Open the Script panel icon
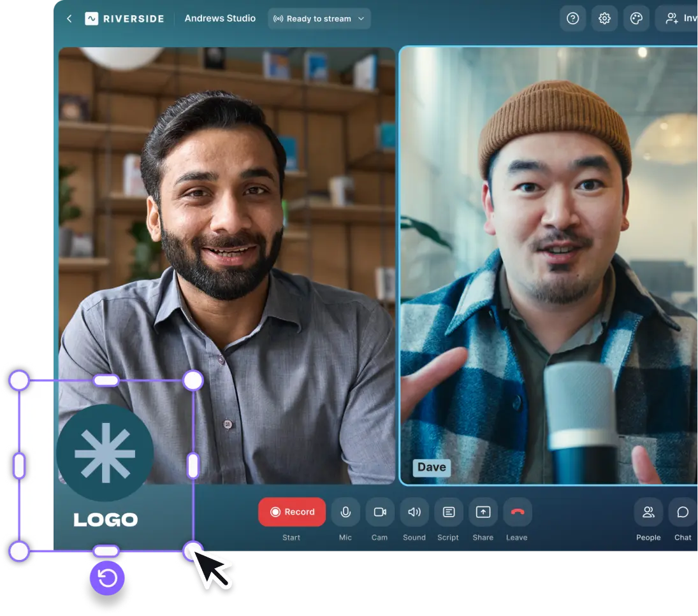 448,512
